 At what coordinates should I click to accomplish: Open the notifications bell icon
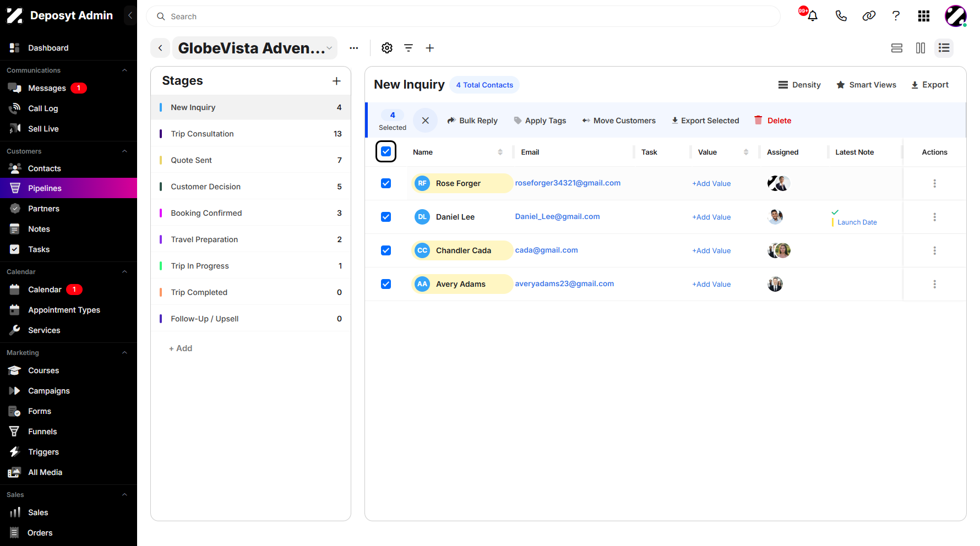813,16
